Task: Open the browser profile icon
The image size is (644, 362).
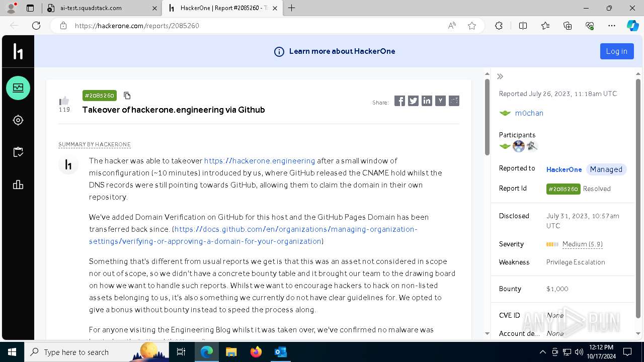Action: [x=11, y=8]
